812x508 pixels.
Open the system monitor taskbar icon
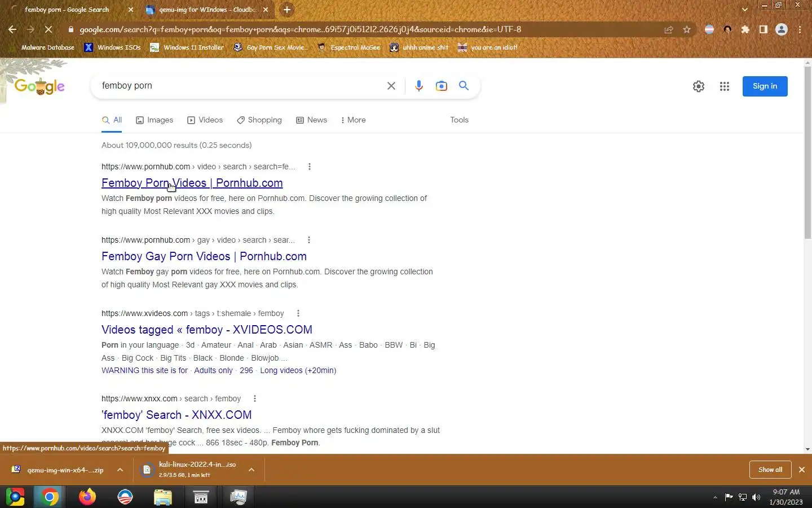[x=239, y=497]
